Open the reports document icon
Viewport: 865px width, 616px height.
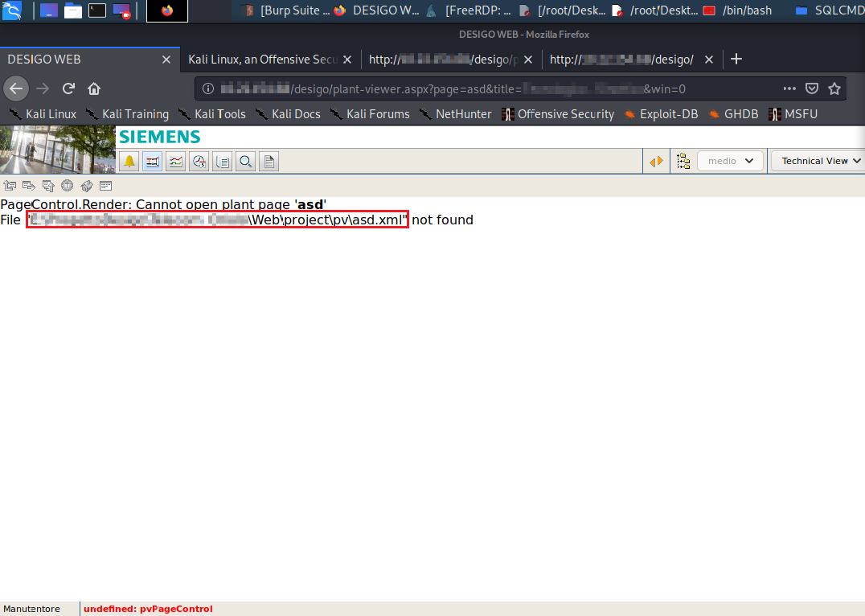[269, 162]
